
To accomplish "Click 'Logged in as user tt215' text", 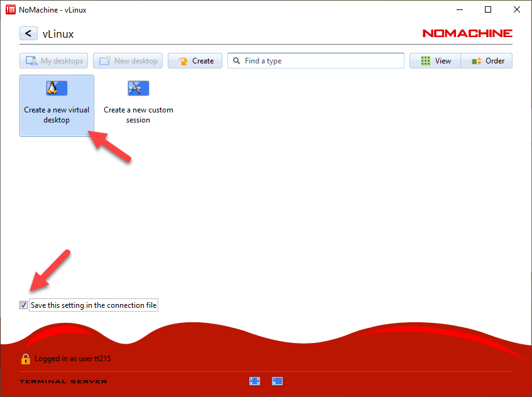I will point(73,359).
